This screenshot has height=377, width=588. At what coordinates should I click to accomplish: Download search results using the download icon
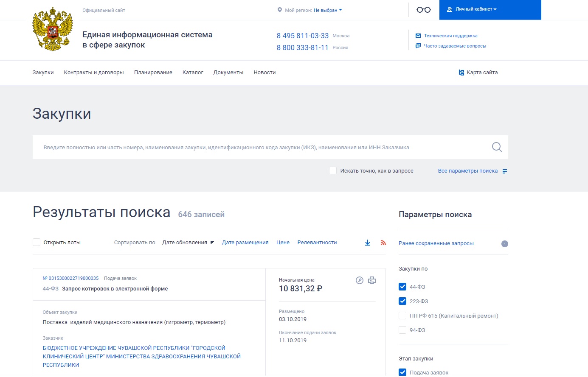pyautogui.click(x=368, y=243)
